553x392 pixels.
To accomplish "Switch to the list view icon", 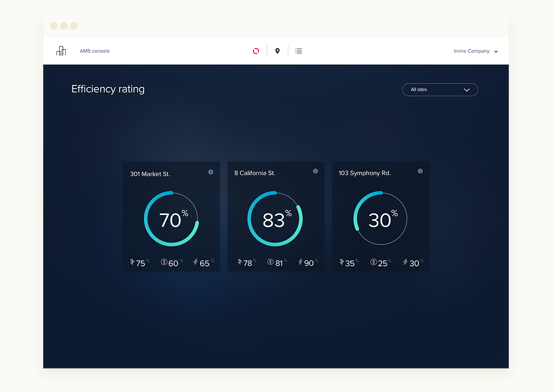I will [x=299, y=51].
